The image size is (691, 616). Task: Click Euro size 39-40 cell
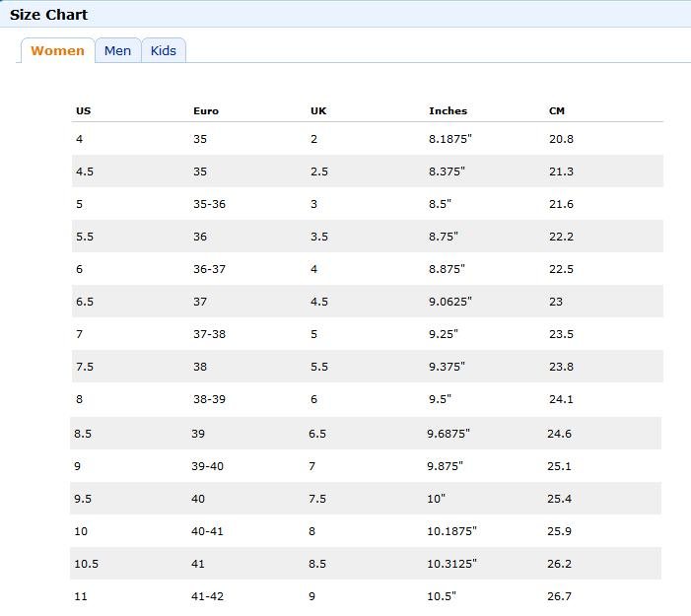(x=207, y=466)
